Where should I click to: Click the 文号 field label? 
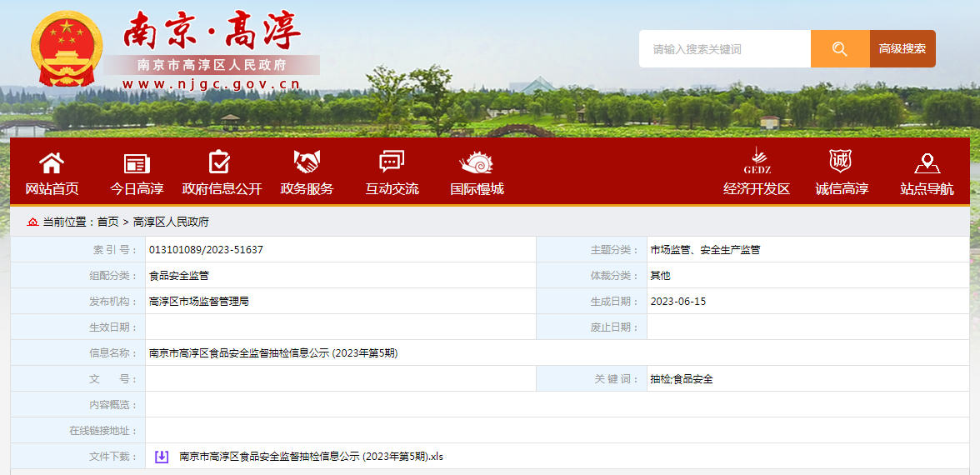point(113,378)
